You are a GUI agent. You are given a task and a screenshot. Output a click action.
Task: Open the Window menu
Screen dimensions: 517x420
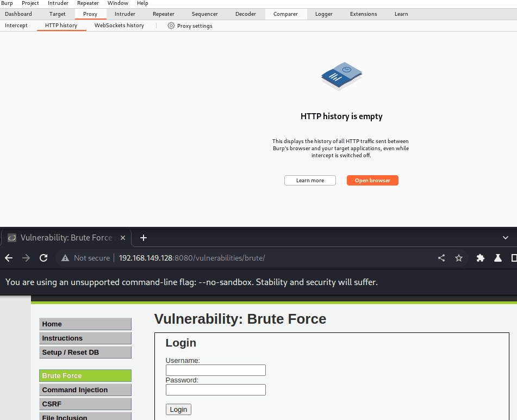tap(118, 3)
